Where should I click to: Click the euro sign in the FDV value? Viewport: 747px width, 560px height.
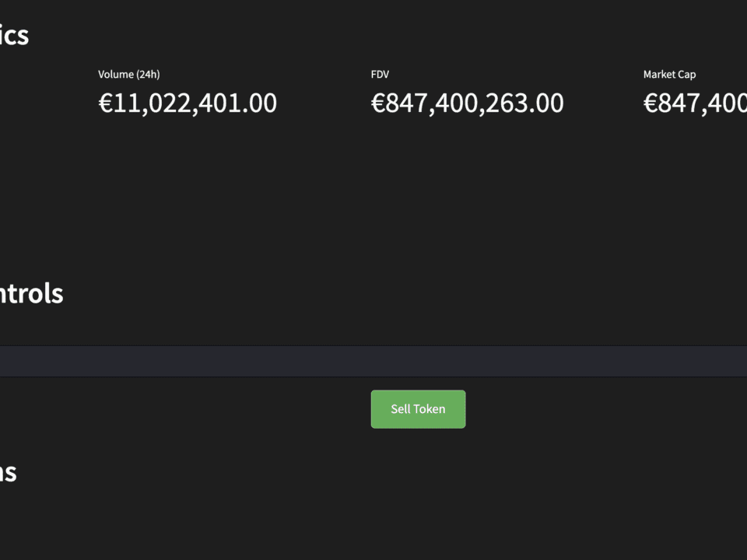tap(379, 103)
